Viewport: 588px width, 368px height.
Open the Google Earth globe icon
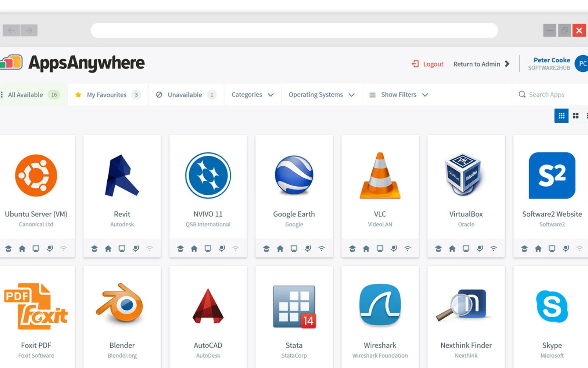point(294,174)
